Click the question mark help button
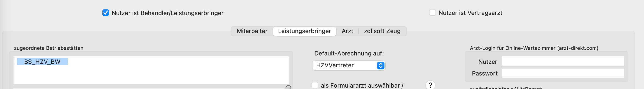644x89 pixels. (x=430, y=85)
